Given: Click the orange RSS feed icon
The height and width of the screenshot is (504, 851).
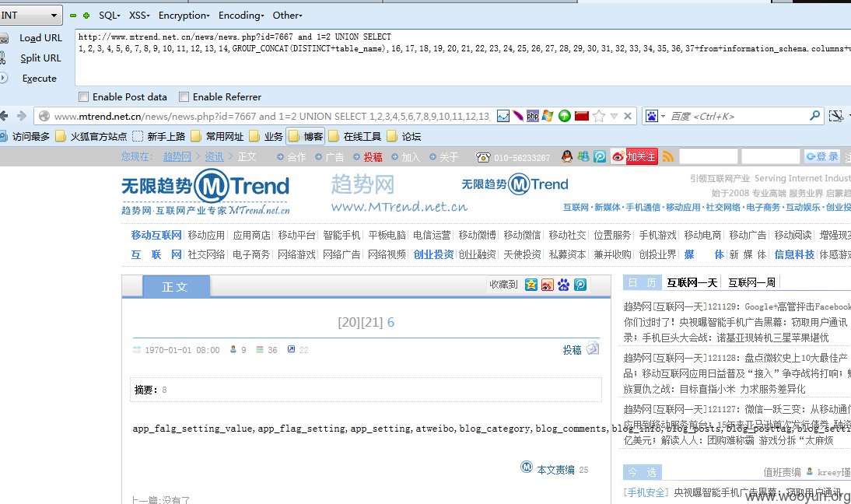Looking at the screenshot, I should pos(668,157).
